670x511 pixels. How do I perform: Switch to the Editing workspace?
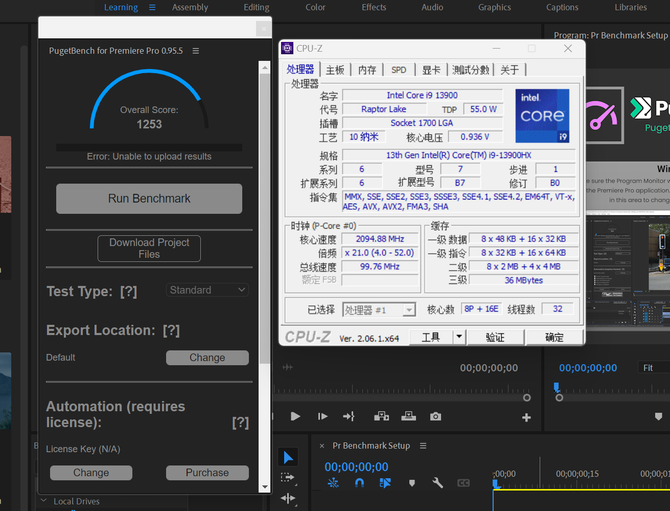tap(256, 7)
